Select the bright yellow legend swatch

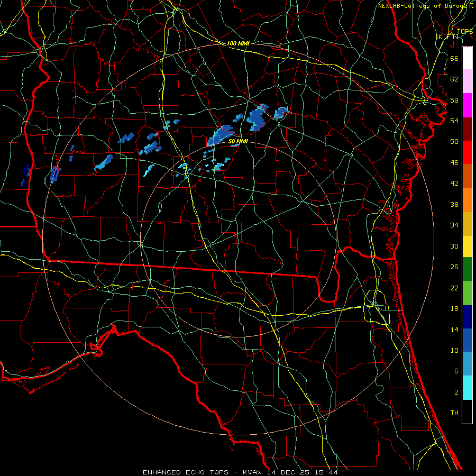pyautogui.click(x=467, y=246)
